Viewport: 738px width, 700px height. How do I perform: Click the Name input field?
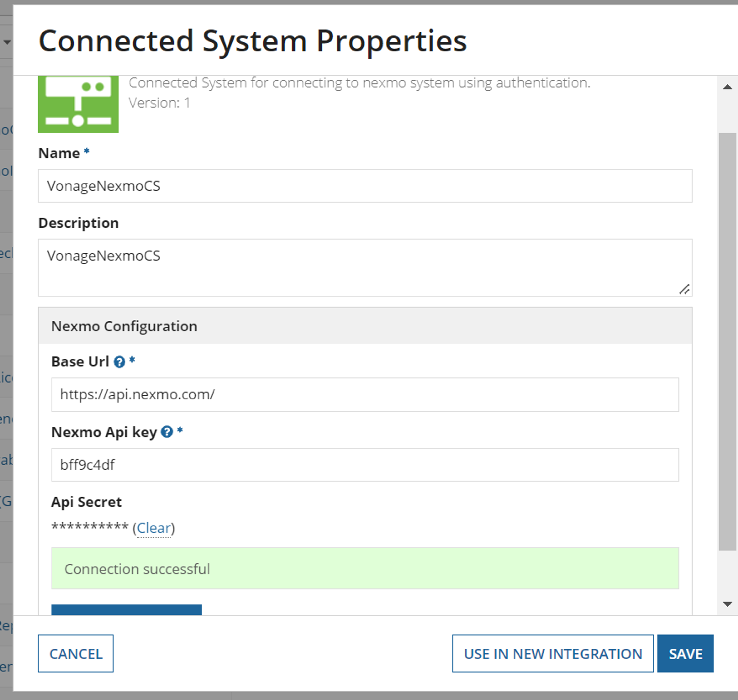[x=365, y=186]
